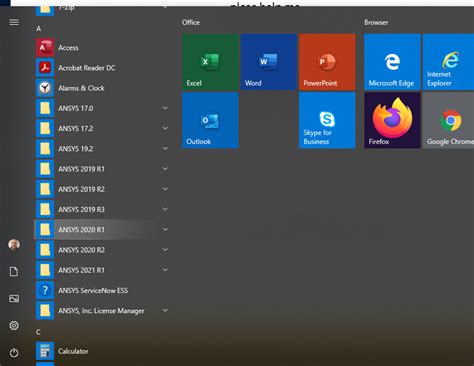The height and width of the screenshot is (366, 474).
Task: Click the ANSYS 2021 R1 folder icon
Action: pos(45,270)
